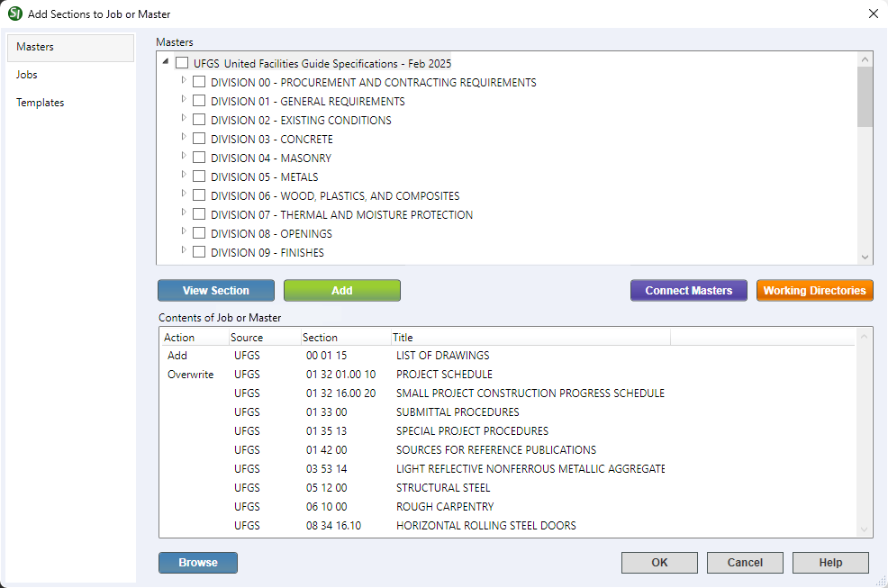Expand Division 09 - Finishes tree node
The width and height of the screenshot is (888, 588).
click(185, 252)
